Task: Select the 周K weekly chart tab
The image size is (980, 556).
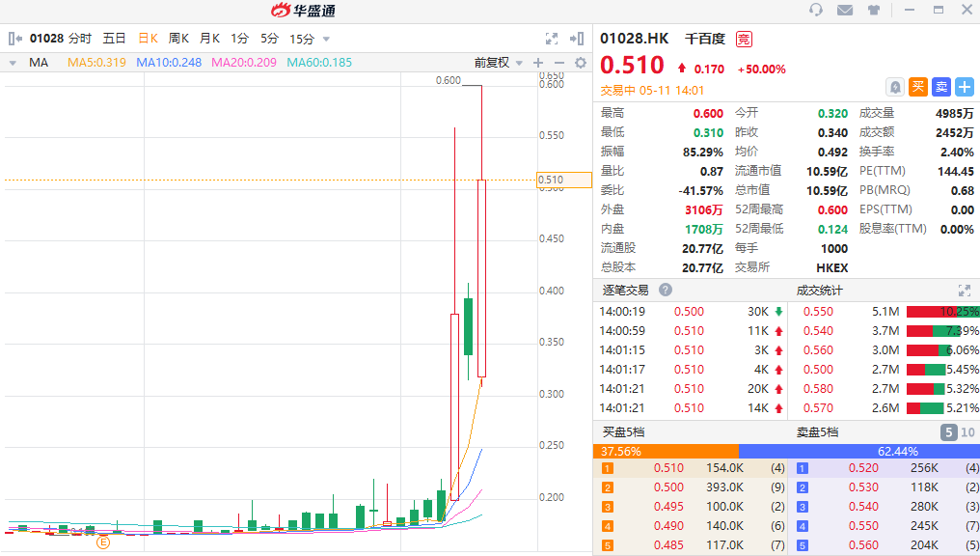Action: click(178, 39)
